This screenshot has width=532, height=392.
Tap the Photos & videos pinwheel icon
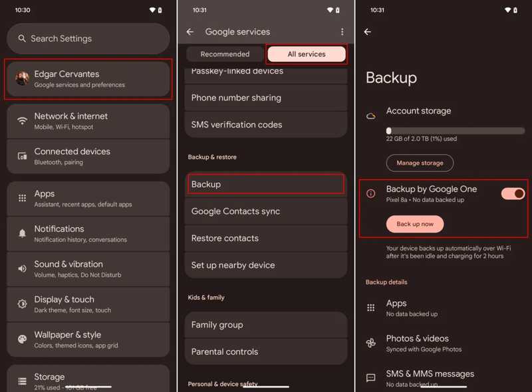click(371, 343)
